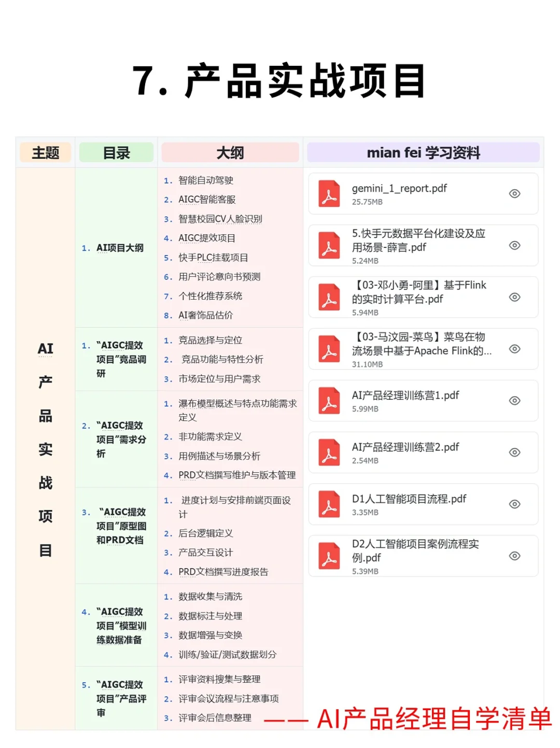Click the PDF icon next to 菜鸟在物流场景中基于Apache Flink的文件
This screenshot has height=748, width=560.
tap(328, 349)
